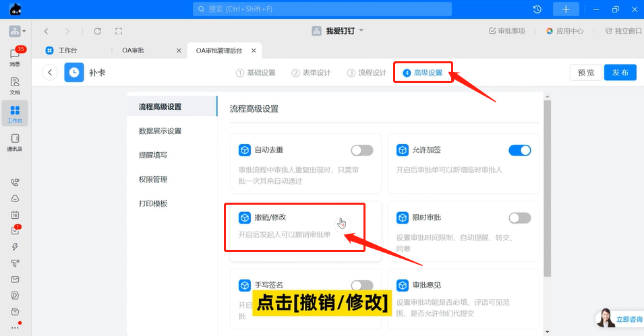
Task: Click the navigation forward arrow
Action: click(x=67, y=31)
